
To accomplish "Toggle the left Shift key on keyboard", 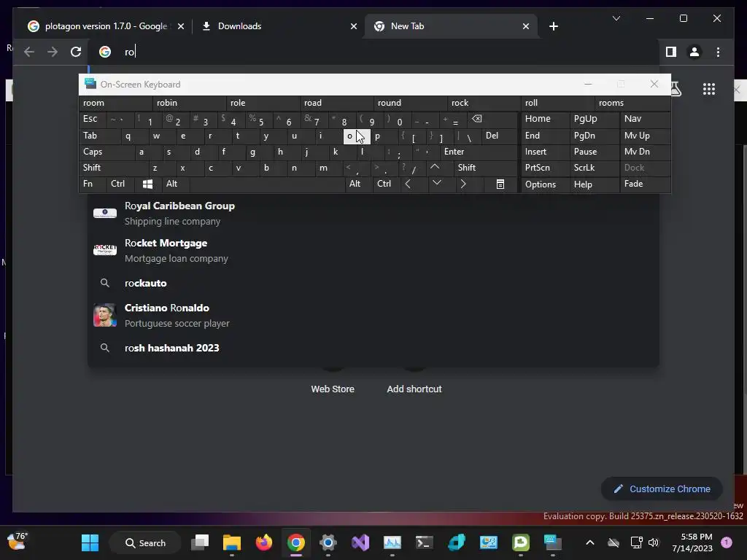I will tap(113, 168).
